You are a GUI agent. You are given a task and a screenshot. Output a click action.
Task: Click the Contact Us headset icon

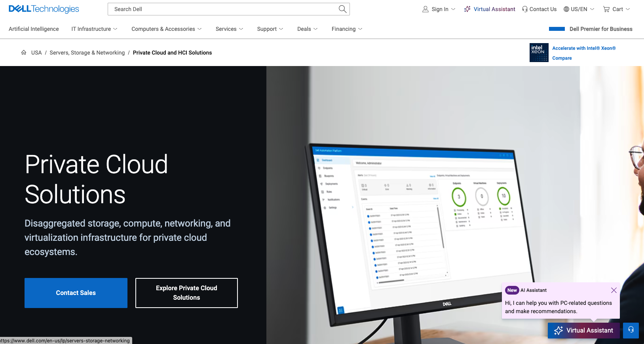point(525,9)
